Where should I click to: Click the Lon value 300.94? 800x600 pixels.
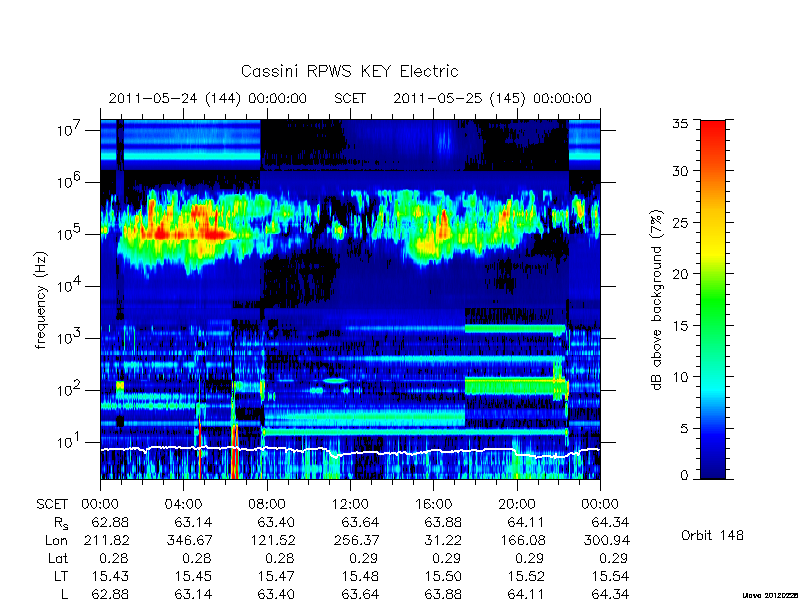606,540
